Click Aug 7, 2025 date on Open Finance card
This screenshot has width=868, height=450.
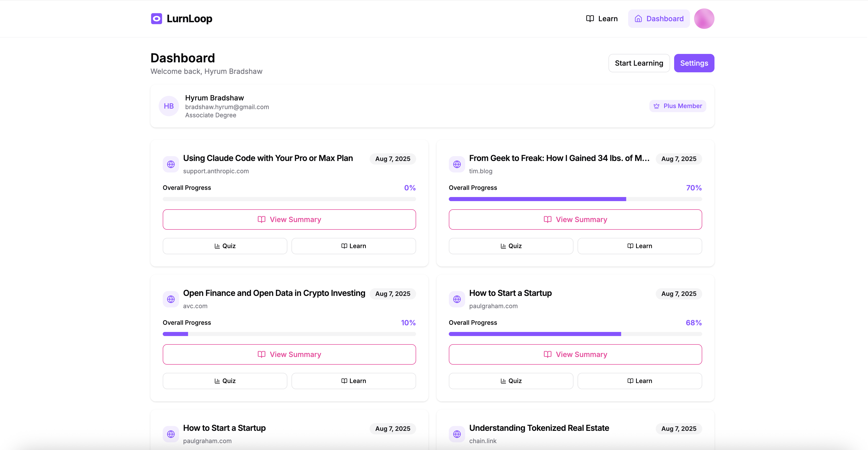point(393,294)
